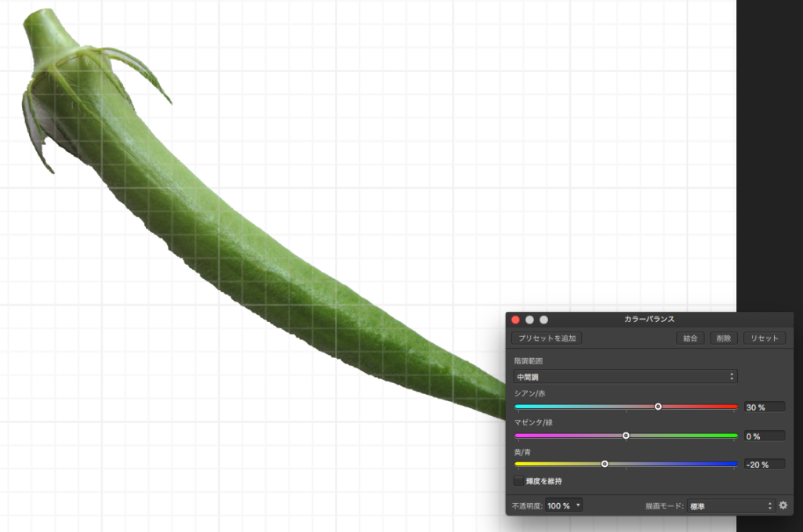Open the 描画モード 標準 dropdown
The image size is (803, 532).
tap(731, 506)
